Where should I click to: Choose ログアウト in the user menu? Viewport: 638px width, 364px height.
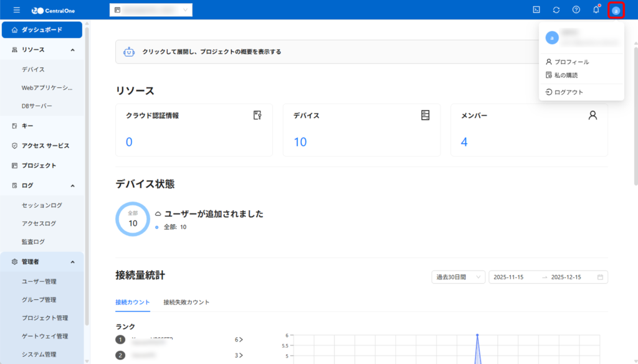point(568,92)
